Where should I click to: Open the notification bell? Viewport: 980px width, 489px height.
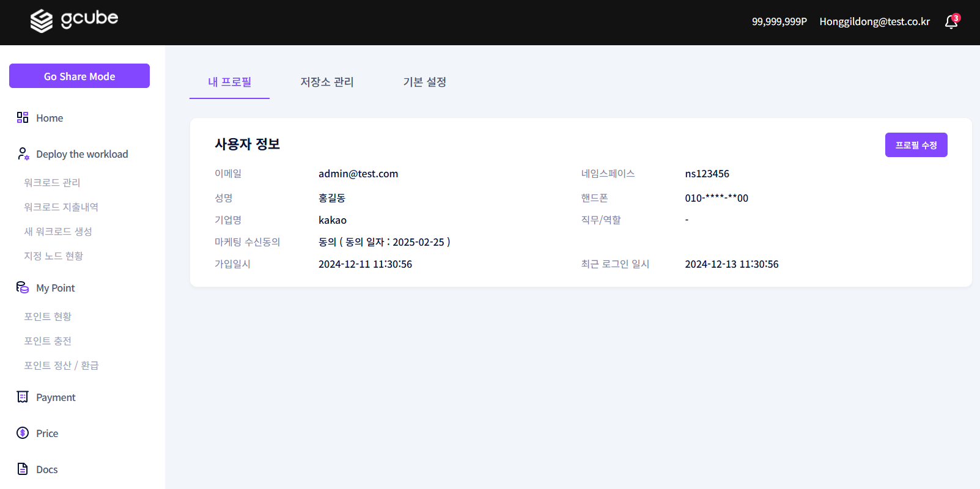951,22
